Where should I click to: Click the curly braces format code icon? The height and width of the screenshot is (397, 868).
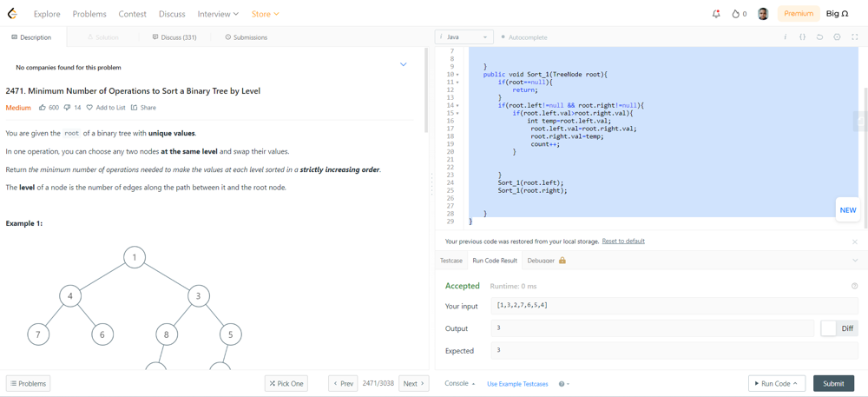[802, 37]
